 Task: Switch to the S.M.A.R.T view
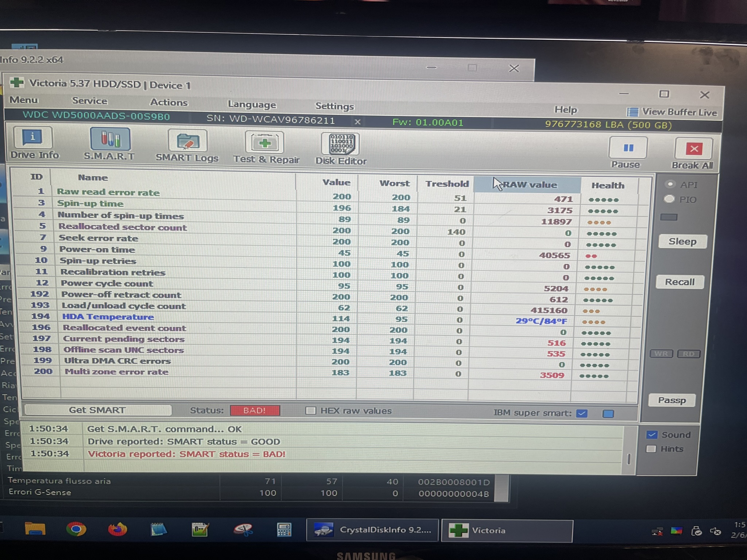click(x=109, y=144)
